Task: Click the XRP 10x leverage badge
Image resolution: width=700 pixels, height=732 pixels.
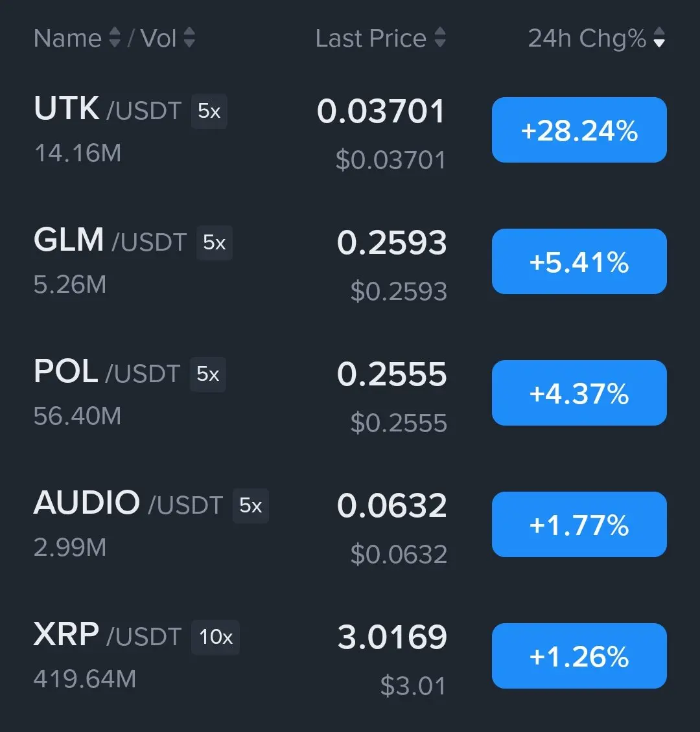Action: (215, 637)
